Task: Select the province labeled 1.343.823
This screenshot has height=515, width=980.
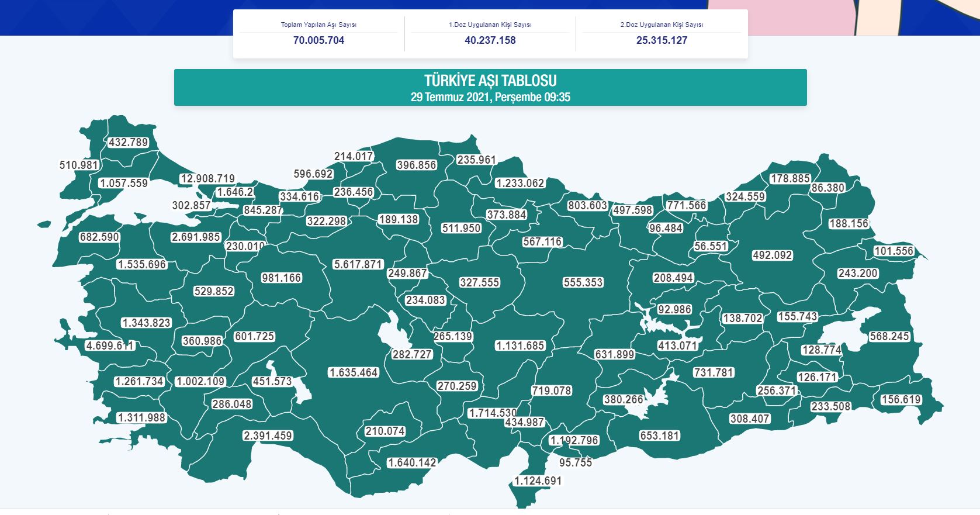Action: pyautogui.click(x=146, y=323)
